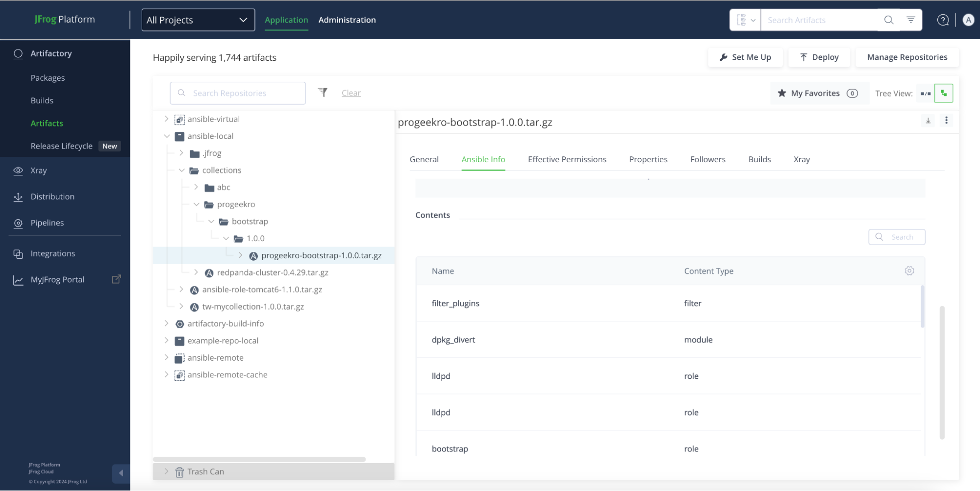This screenshot has height=491, width=980.
Task: Open the Administration section
Action: [347, 20]
